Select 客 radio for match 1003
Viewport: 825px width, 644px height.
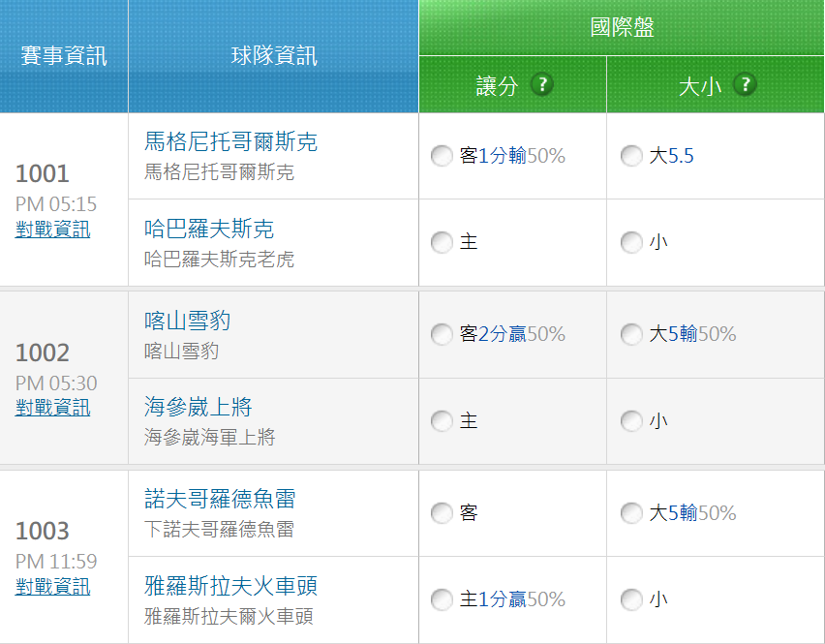(442, 513)
